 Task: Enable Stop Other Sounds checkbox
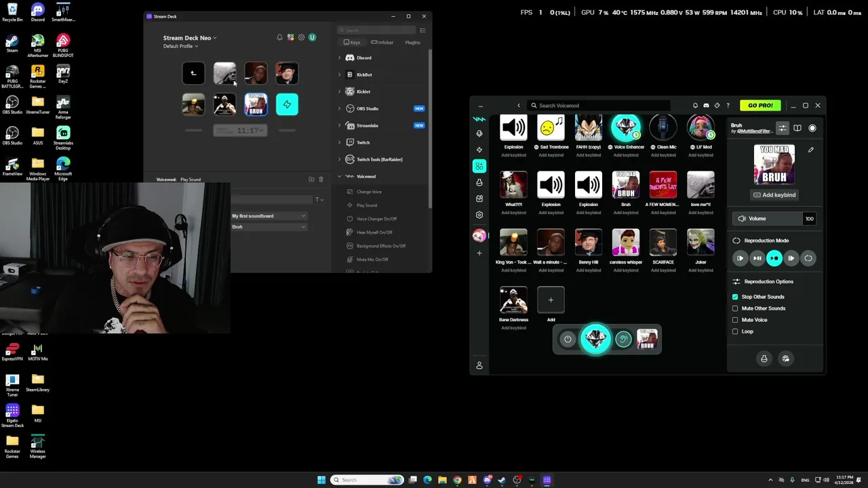[x=735, y=297]
